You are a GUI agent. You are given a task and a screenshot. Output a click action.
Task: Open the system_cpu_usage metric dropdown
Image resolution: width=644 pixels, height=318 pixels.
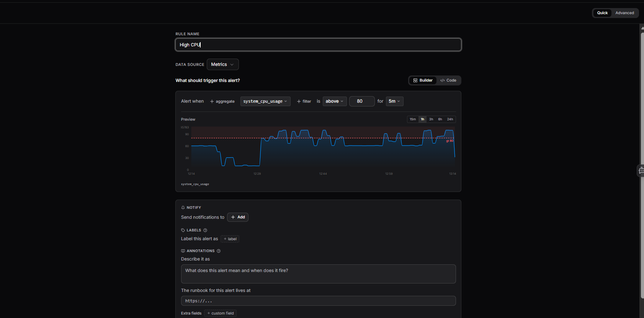pyautogui.click(x=265, y=102)
